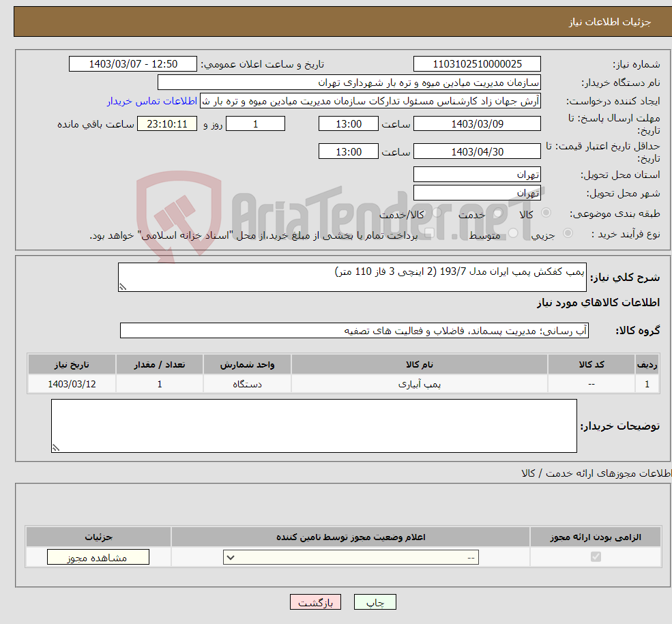The width and height of the screenshot is (672, 624).
Task: Open the مشاهده مجوز permit view button
Action: [x=98, y=557]
